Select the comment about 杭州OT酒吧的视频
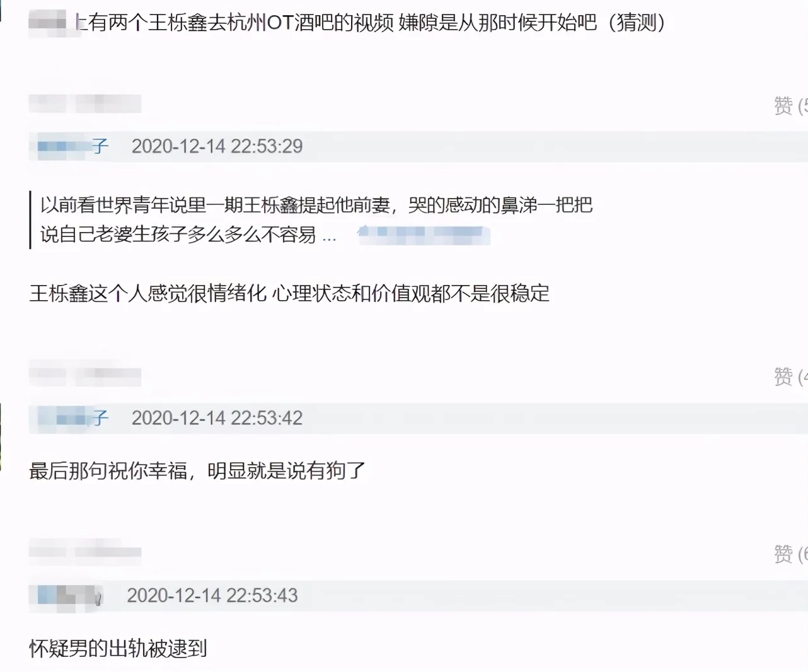 click(371, 23)
